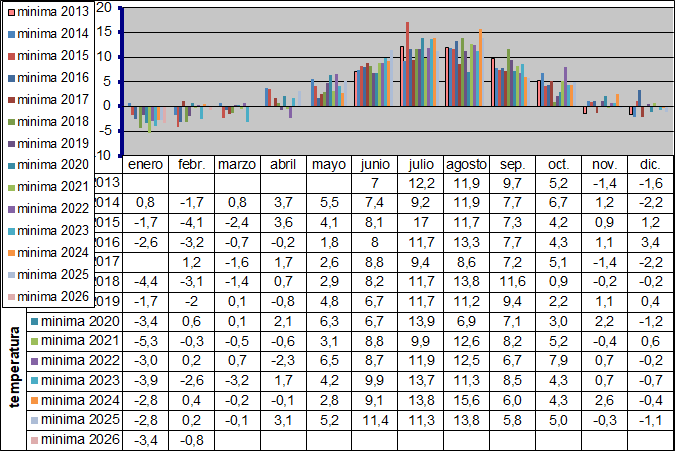Select the 'dic.' month header
The height and width of the screenshot is (451, 675).
[x=647, y=164]
